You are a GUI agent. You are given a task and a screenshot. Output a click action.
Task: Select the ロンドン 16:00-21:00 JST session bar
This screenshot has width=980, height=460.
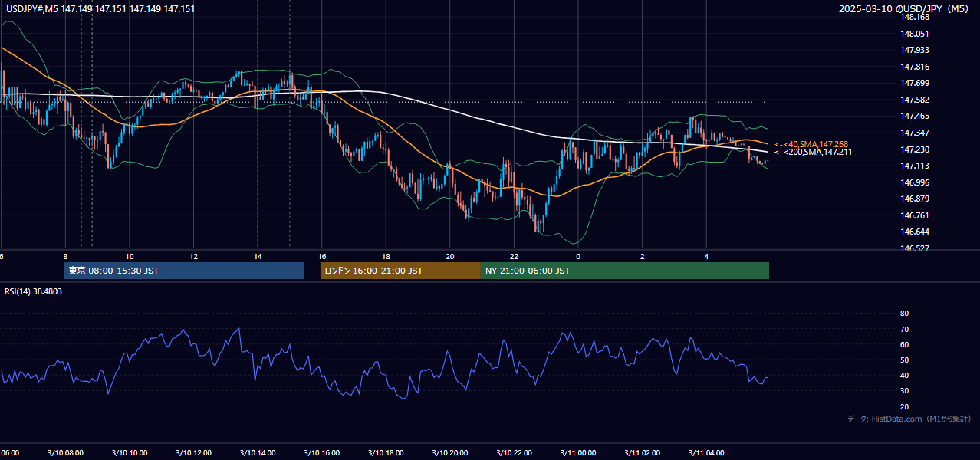[x=400, y=271]
